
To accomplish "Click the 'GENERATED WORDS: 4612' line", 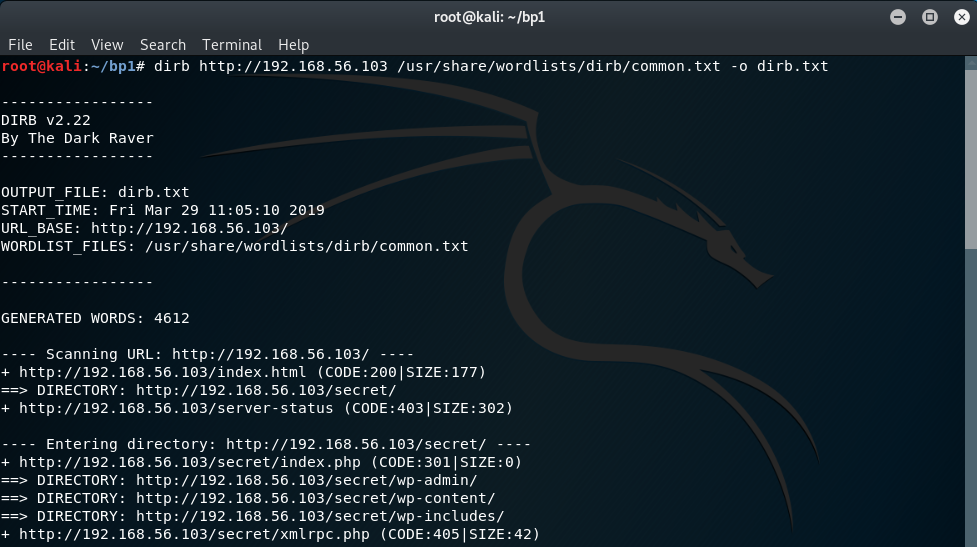I will pyautogui.click(x=95, y=318).
